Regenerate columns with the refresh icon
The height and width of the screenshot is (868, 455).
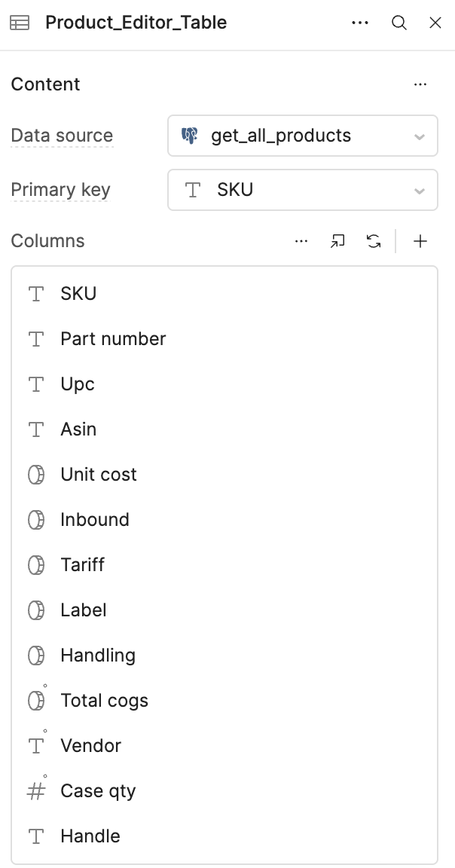tap(374, 241)
